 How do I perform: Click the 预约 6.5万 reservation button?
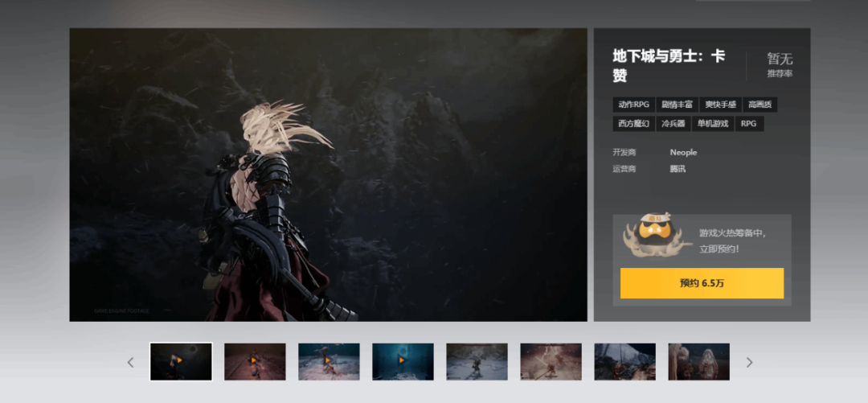pyautogui.click(x=702, y=283)
